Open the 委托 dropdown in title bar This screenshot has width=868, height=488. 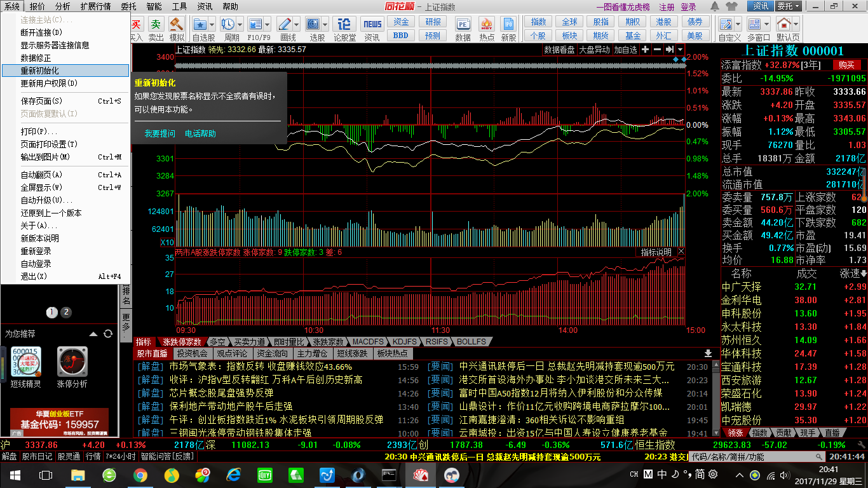coord(789,6)
